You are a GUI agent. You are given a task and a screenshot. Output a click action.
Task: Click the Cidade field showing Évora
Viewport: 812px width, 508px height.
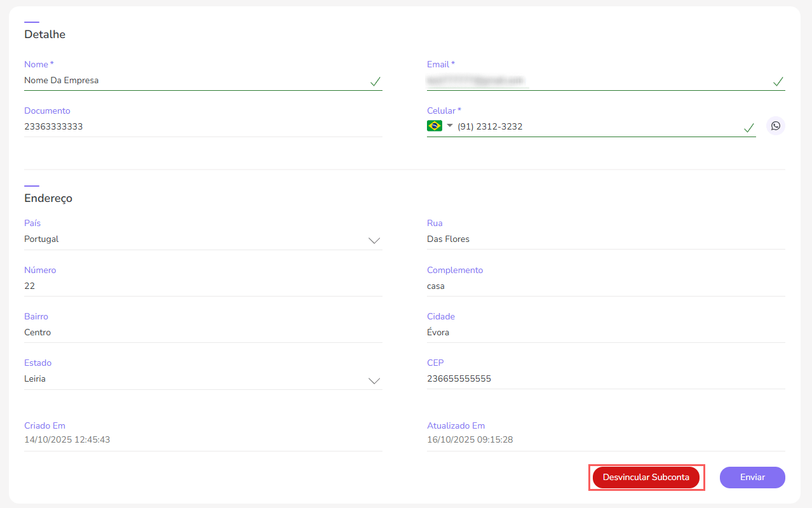pyautogui.click(x=605, y=332)
